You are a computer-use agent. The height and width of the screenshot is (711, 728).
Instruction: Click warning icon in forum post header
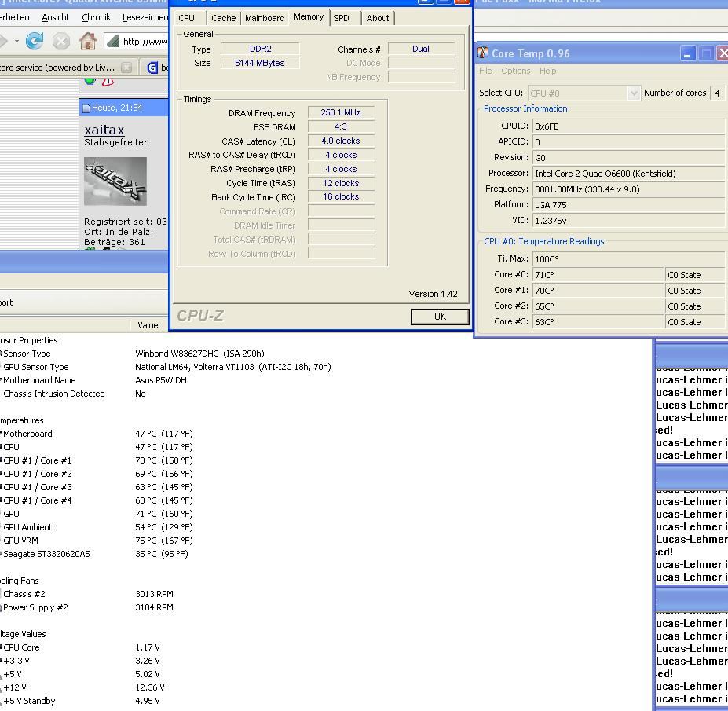click(108, 82)
